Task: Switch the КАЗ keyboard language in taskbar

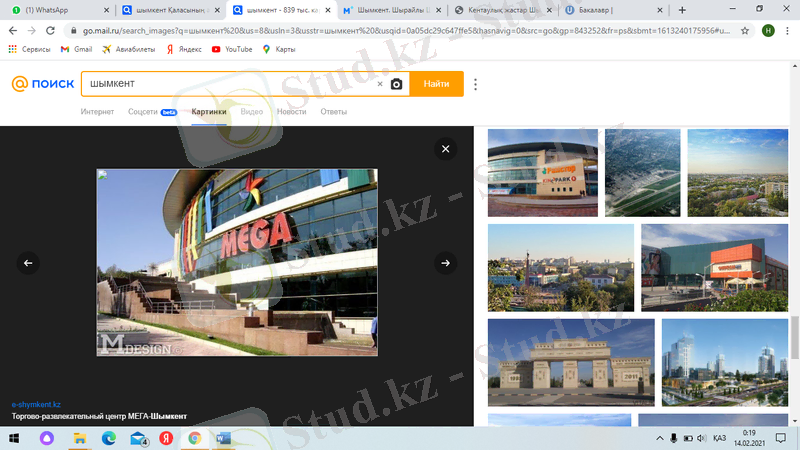Action: 718,438
